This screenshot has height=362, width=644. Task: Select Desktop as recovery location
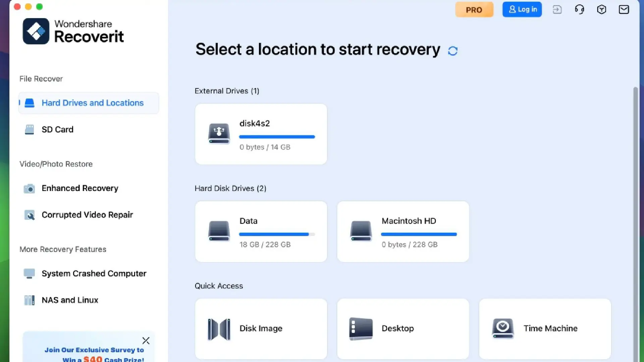pos(402,328)
